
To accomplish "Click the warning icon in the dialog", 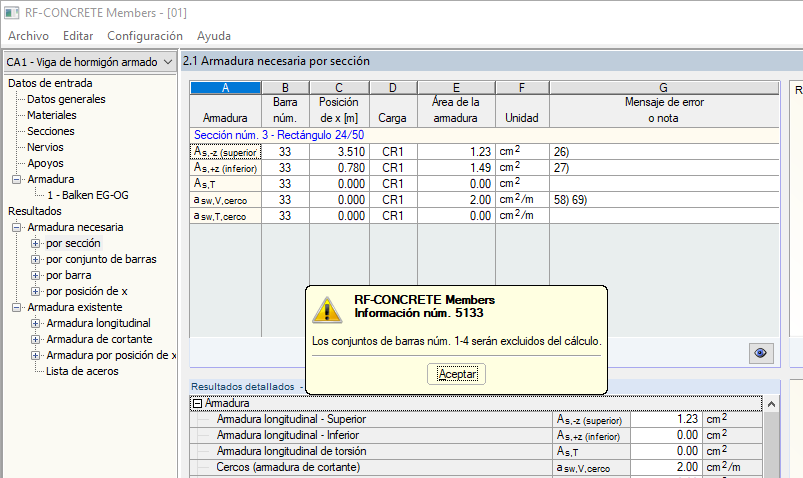I will 328,308.
